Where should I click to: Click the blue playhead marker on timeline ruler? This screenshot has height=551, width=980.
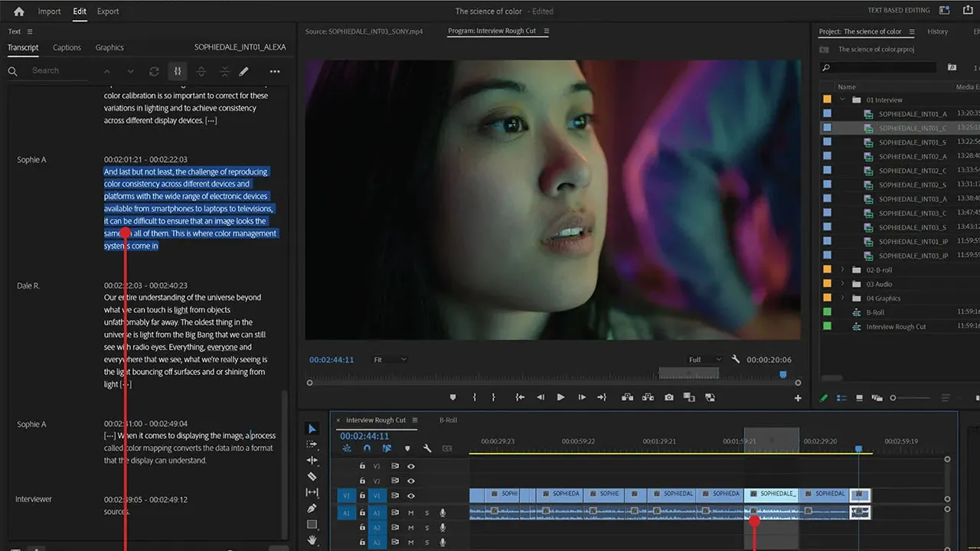(858, 449)
